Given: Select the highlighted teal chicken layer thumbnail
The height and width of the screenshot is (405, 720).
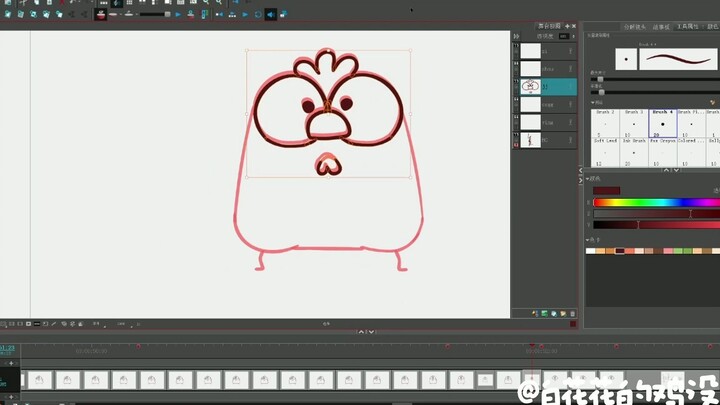Looking at the screenshot, I should pos(530,87).
